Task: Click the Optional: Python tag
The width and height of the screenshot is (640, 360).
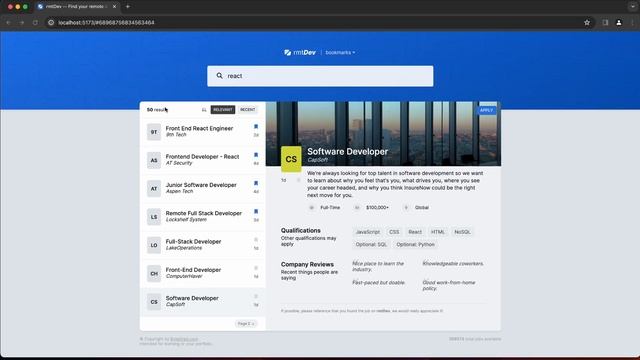Action: click(415, 244)
